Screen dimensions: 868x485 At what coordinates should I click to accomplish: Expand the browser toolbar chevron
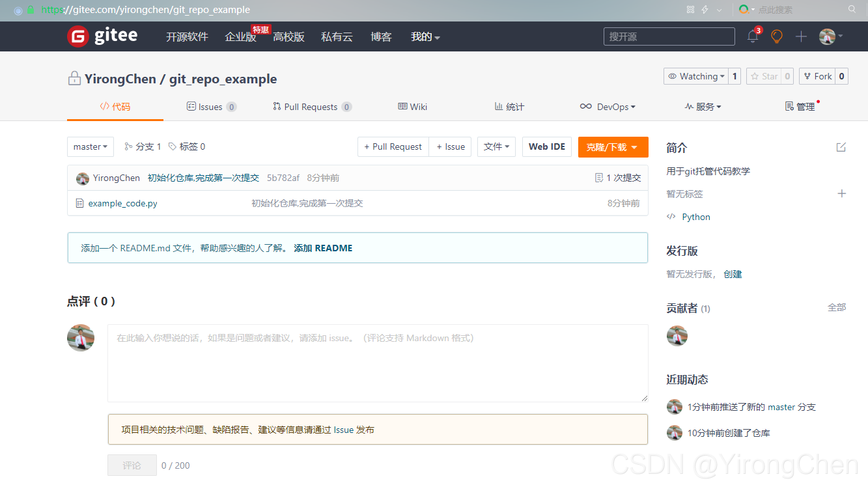(x=719, y=10)
